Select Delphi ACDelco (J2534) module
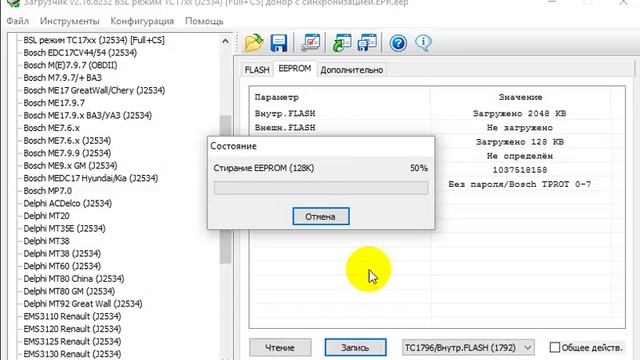This screenshot has width=640, height=360. pos(67,203)
